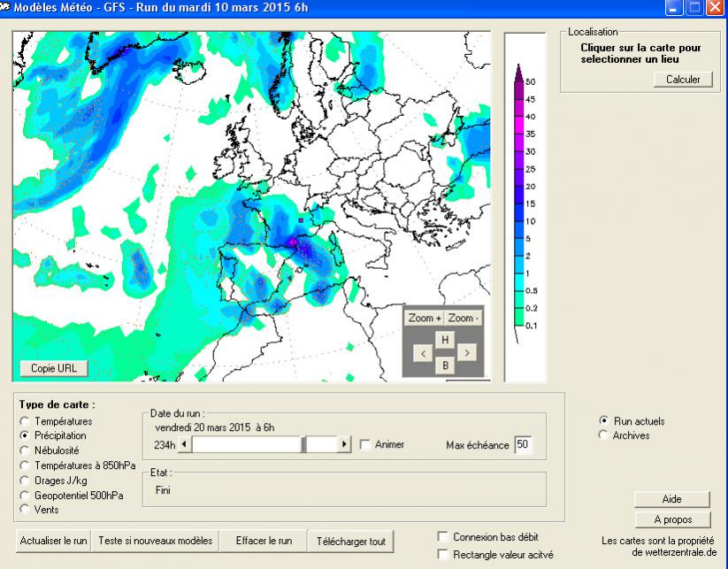728x569 pixels.
Task: Minimize the Modèles Météo window
Action: click(x=673, y=7)
